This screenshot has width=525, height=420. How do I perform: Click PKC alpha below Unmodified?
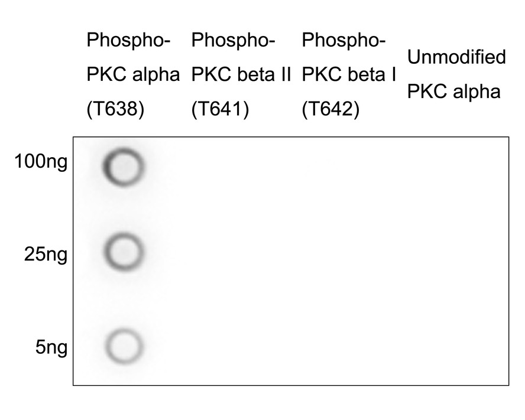pyautogui.click(x=454, y=92)
